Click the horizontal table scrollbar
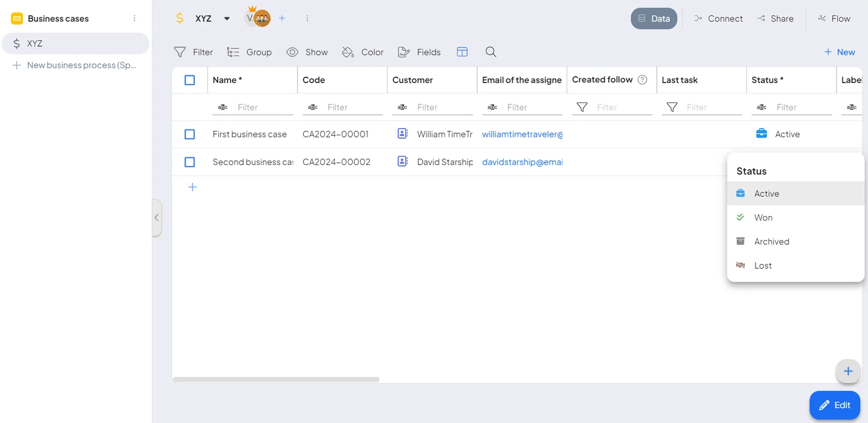 276,380
